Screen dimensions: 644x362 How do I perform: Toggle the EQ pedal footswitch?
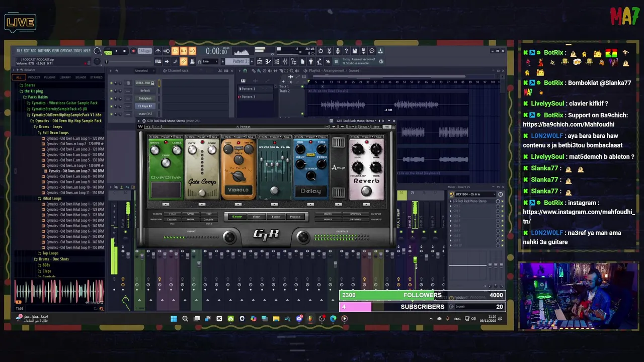point(274,191)
